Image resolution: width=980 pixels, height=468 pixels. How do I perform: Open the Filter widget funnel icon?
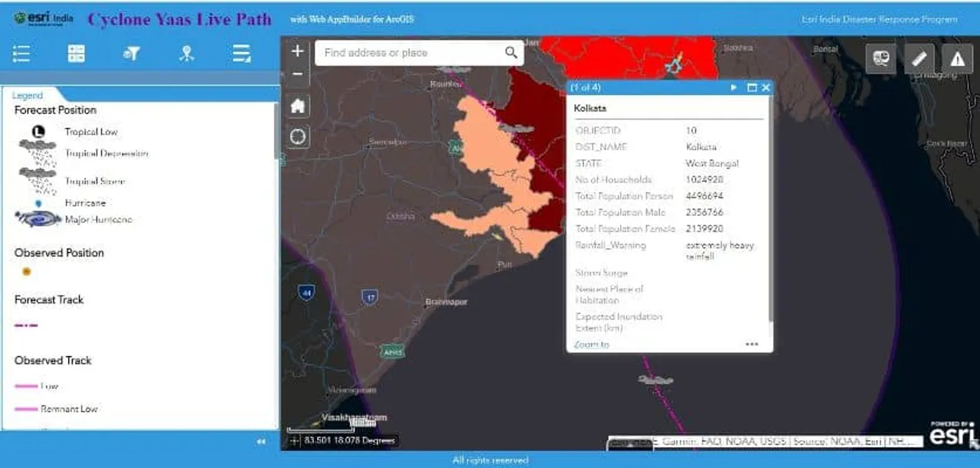pyautogui.click(x=132, y=53)
